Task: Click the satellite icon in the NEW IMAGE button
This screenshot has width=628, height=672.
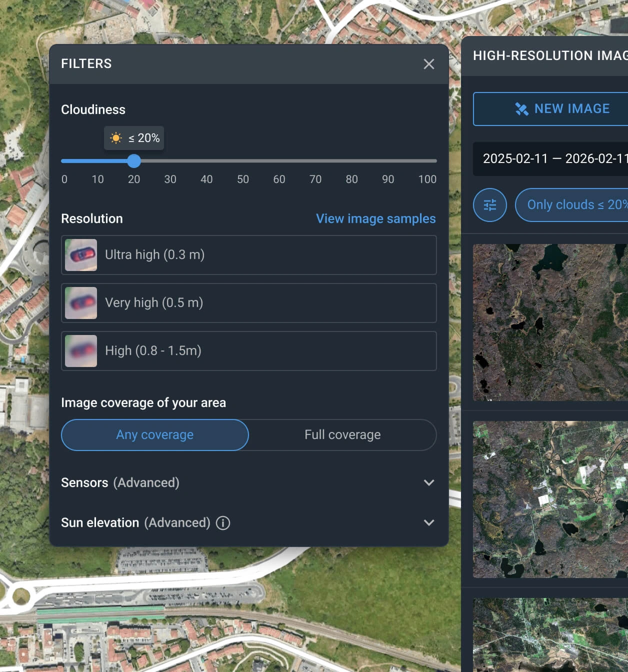Action: [x=520, y=109]
